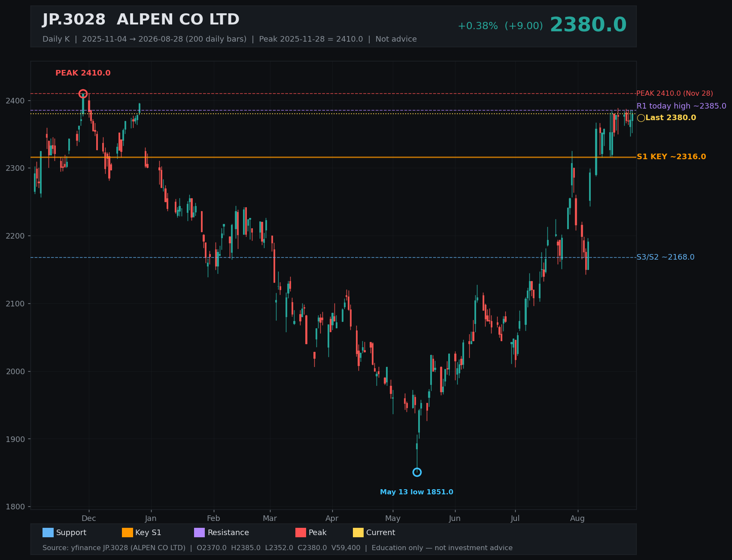732x560 pixels.
Task: Click the 'S3/S2 ~2168.0' label
Action: coord(665,257)
